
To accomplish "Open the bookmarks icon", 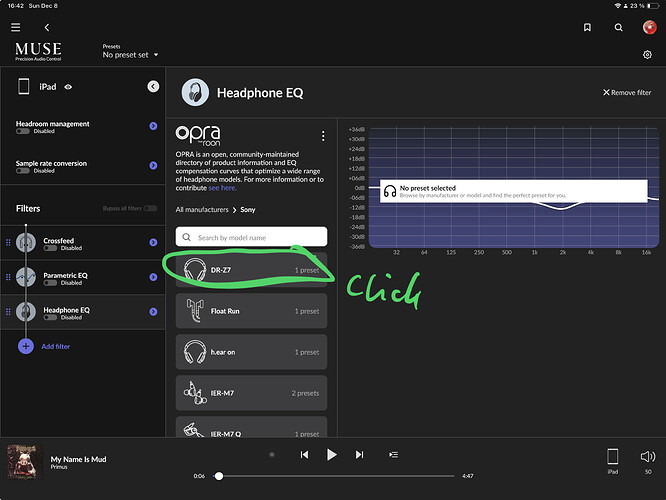I will [587, 27].
